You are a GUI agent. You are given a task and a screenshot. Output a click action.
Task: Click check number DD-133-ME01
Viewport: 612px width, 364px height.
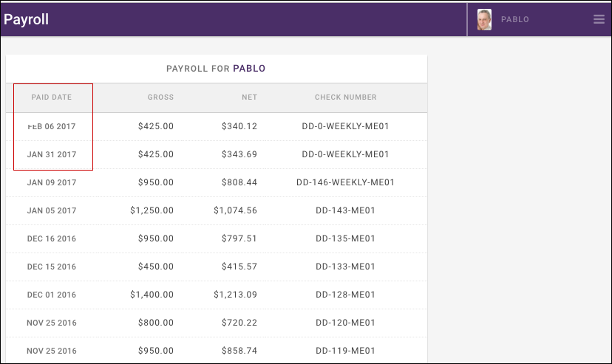point(345,267)
